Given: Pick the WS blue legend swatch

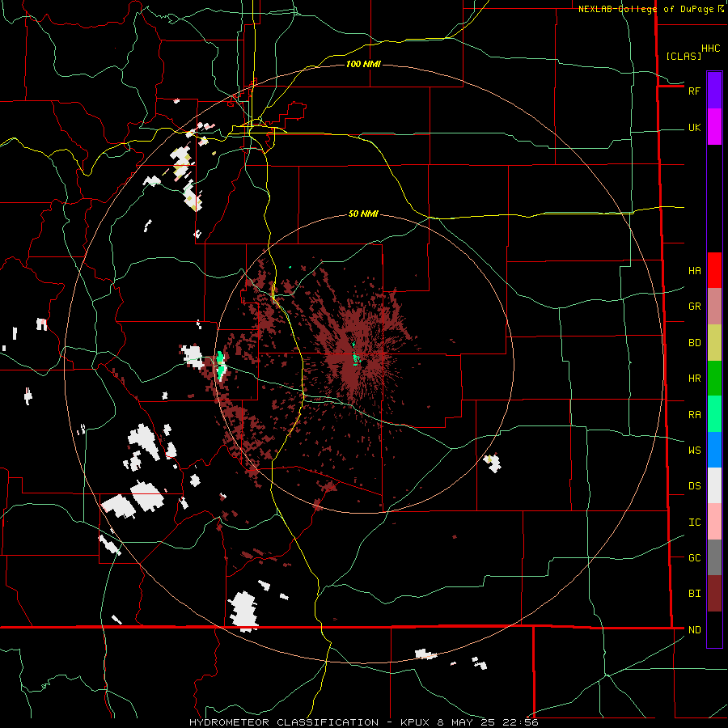Looking at the screenshot, I should coord(714,450).
